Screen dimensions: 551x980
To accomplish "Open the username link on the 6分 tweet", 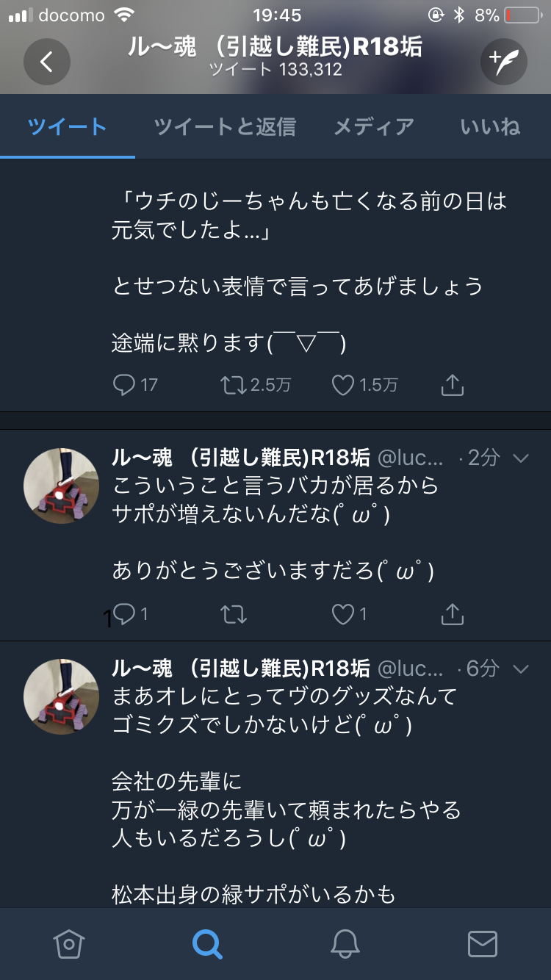I will [240, 668].
